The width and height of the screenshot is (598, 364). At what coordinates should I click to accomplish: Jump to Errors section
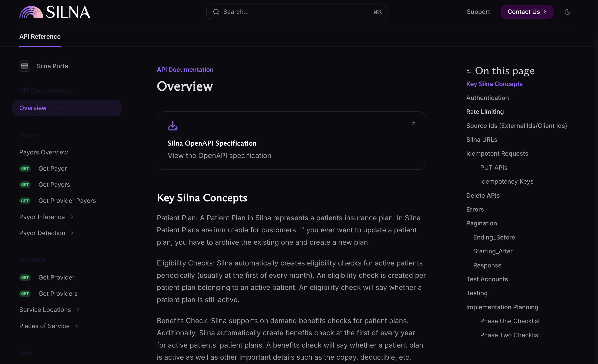[475, 209]
